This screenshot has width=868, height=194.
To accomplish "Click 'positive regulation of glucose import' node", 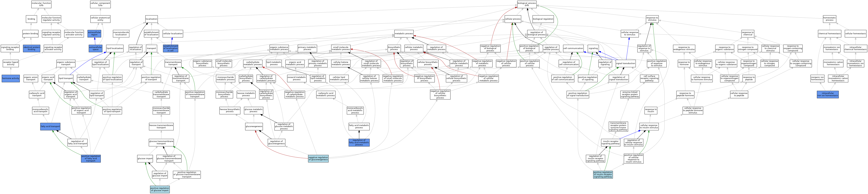I will coord(160,189).
